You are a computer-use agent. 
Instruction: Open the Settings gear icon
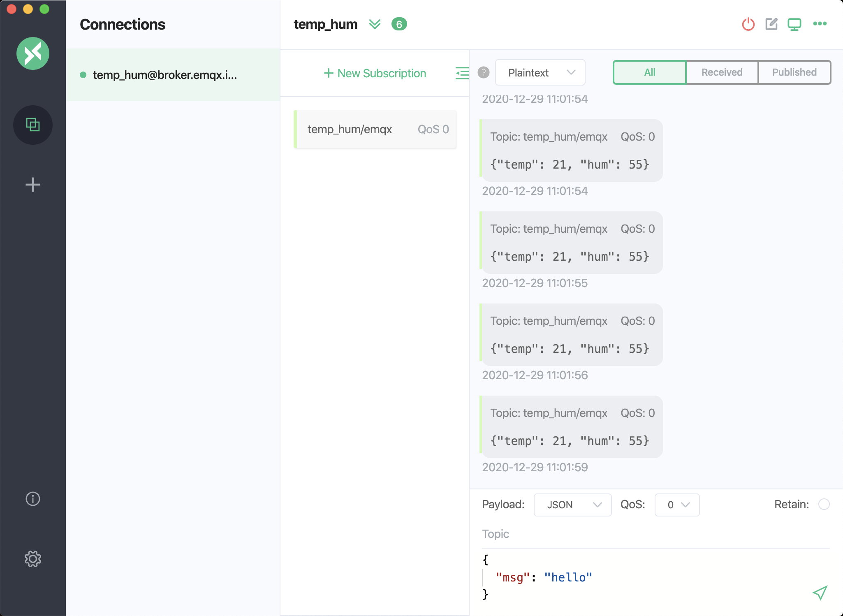coord(33,559)
